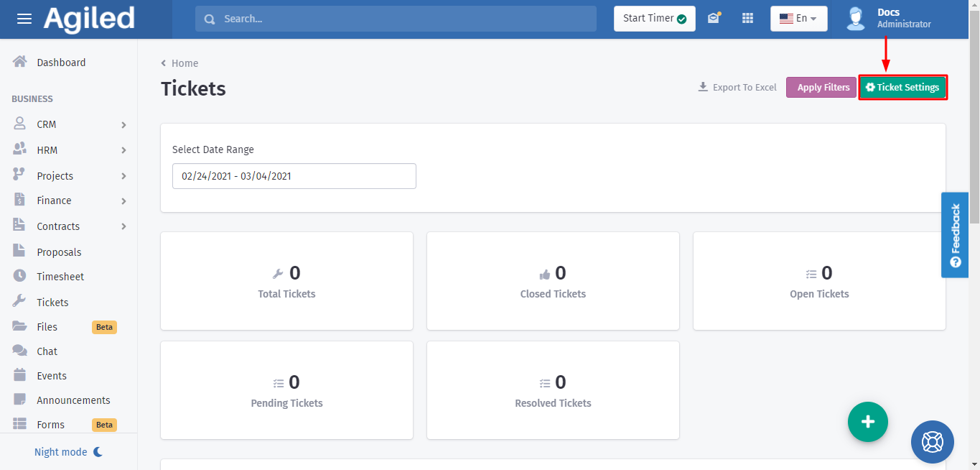Start the timer

tap(654, 19)
